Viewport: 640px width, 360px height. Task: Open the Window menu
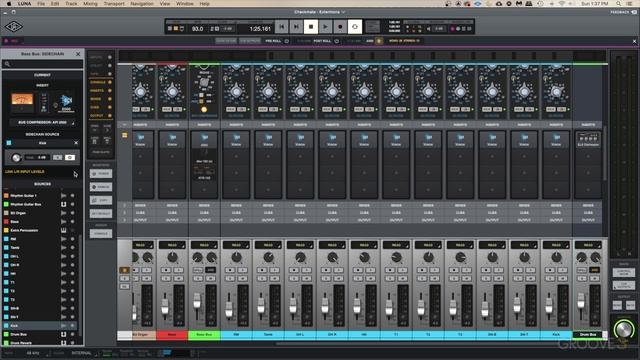coord(184,4)
